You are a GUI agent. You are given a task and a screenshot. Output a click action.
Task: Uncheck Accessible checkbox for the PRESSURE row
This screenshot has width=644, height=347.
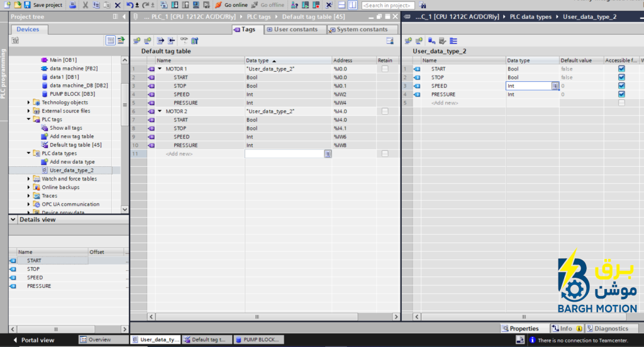pyautogui.click(x=621, y=94)
